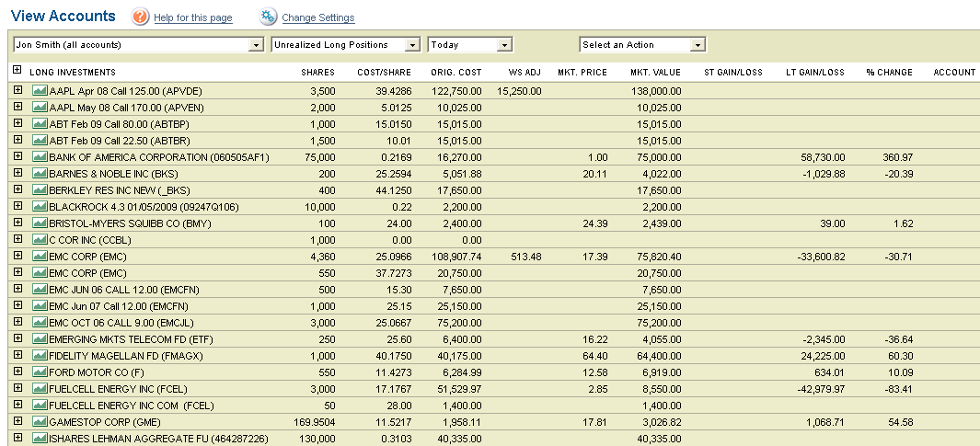Expand the Emerging Mkts Telecom FD row

click(x=17, y=337)
